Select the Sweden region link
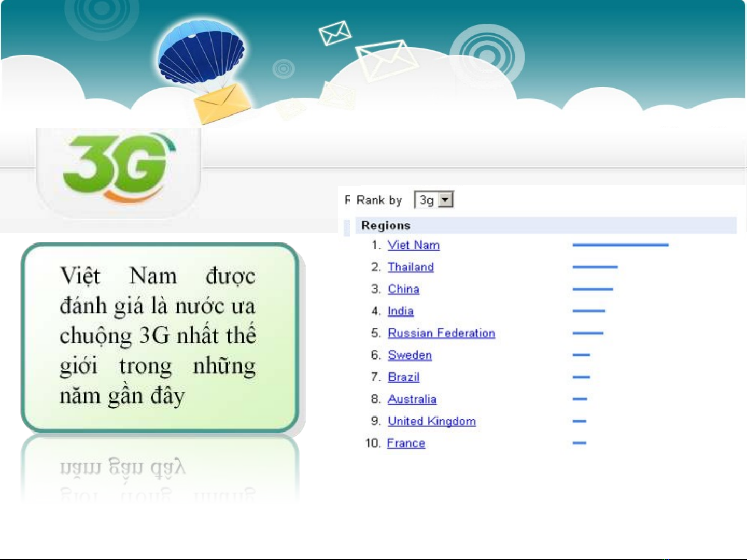The height and width of the screenshot is (560, 747). tap(410, 355)
